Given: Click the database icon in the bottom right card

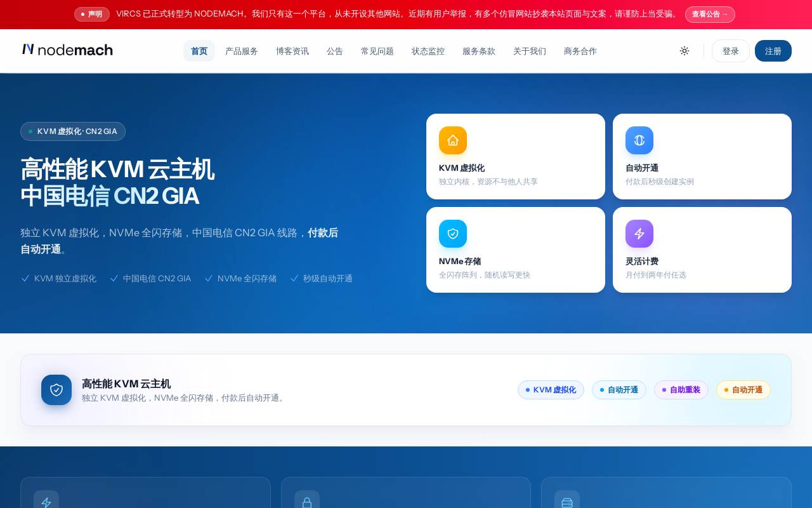Looking at the screenshot, I should pos(567,503).
